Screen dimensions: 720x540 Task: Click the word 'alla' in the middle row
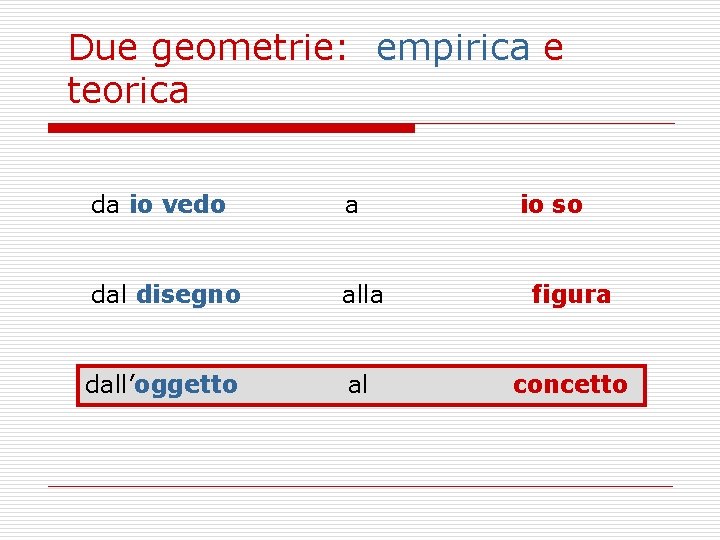coord(362,295)
